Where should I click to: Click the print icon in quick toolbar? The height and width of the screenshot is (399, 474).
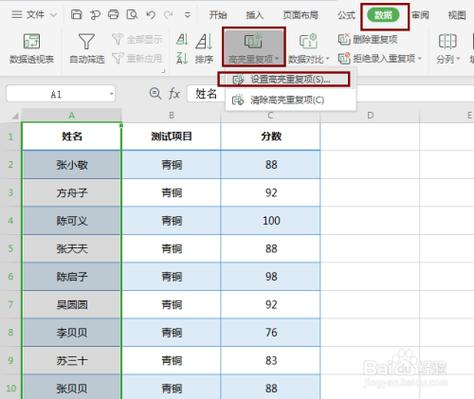click(113, 15)
